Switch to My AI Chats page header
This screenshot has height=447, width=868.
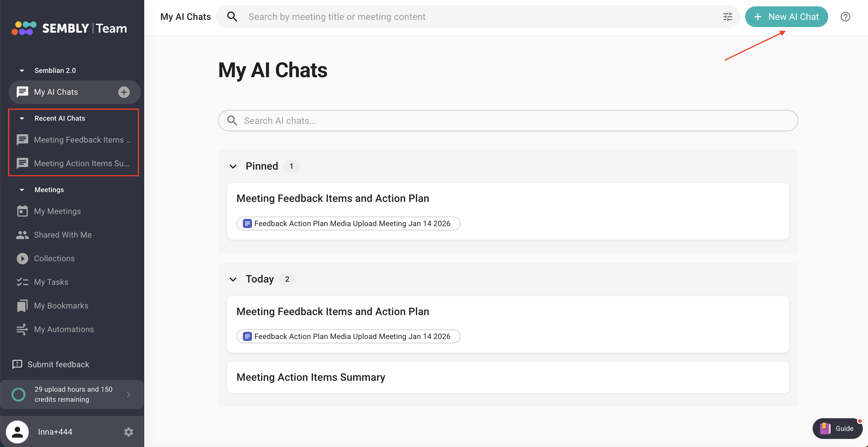click(x=185, y=16)
